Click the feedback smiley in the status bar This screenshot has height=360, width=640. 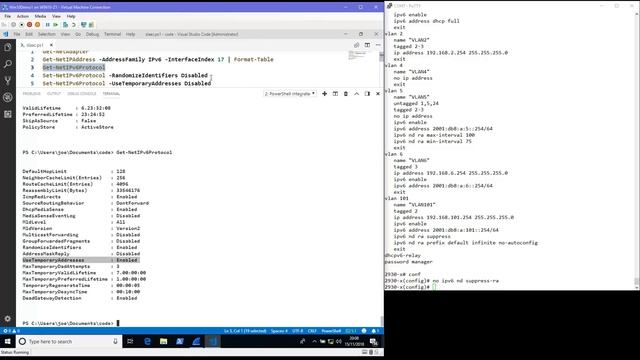pos(364,331)
